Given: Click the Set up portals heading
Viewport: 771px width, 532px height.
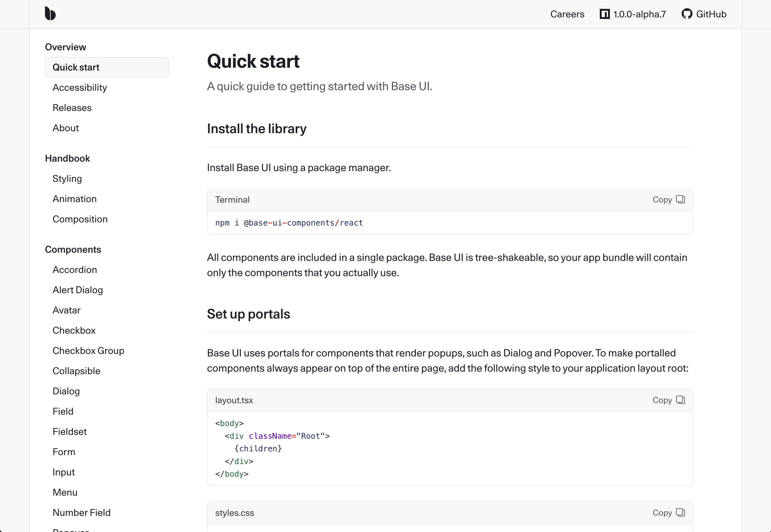Looking at the screenshot, I should click(x=248, y=314).
